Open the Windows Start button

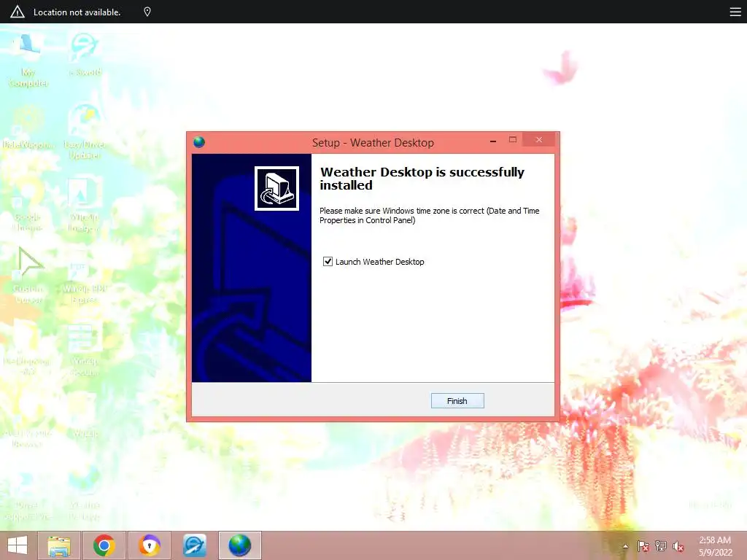[18, 545]
